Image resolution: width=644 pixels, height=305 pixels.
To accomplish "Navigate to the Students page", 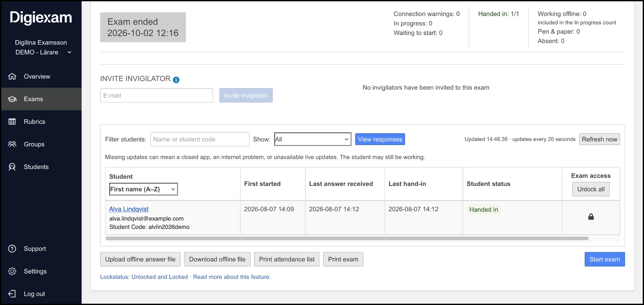I will [x=41, y=167].
